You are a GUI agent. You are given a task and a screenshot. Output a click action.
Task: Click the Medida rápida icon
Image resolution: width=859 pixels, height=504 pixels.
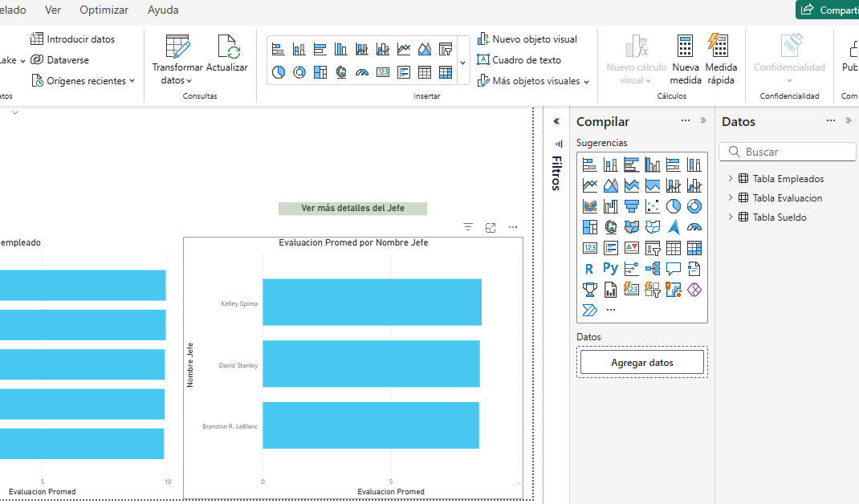pos(718,46)
